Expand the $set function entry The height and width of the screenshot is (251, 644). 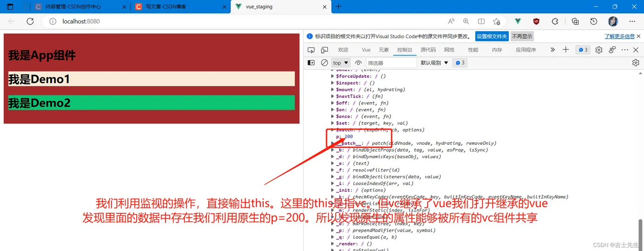(x=333, y=123)
